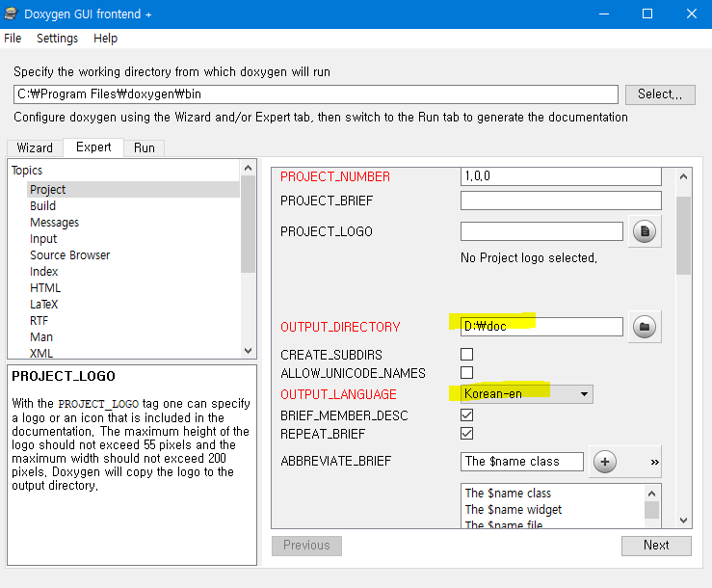Click scroll-up arrow of Topics list
This screenshot has width=712, height=588.
[x=248, y=168]
